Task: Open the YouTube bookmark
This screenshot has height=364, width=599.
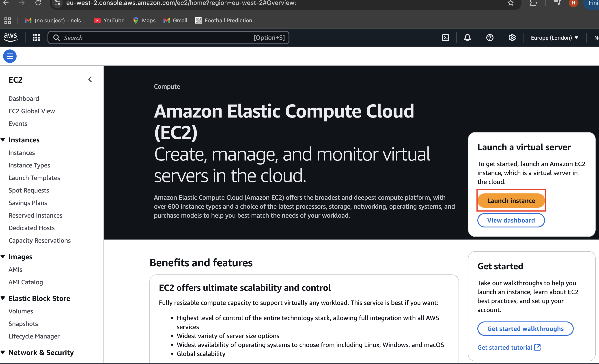Action: [109, 20]
